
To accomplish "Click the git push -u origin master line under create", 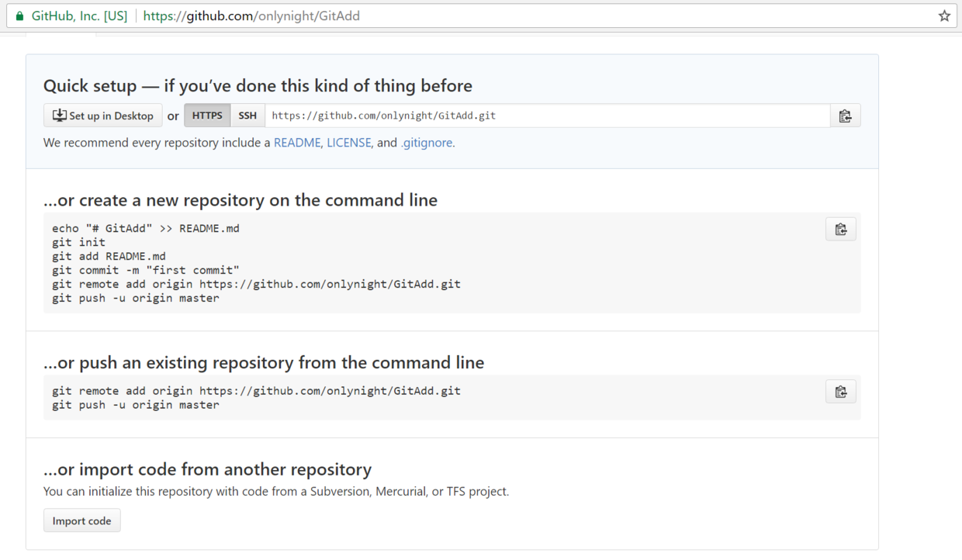I will (136, 298).
